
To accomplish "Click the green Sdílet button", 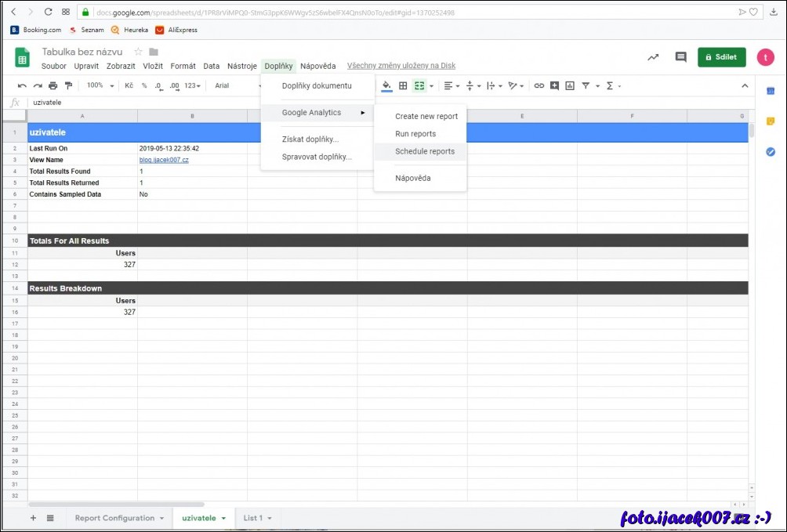I will (721, 57).
